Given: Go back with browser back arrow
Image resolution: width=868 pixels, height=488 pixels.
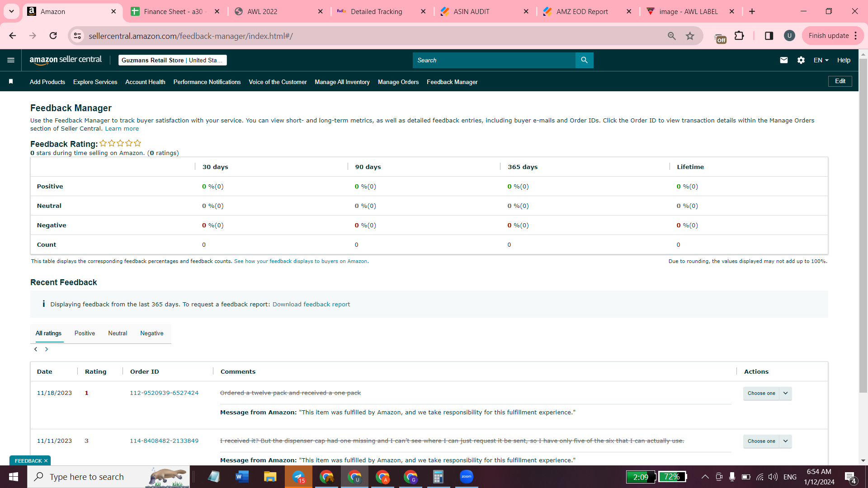Looking at the screenshot, I should [x=13, y=36].
